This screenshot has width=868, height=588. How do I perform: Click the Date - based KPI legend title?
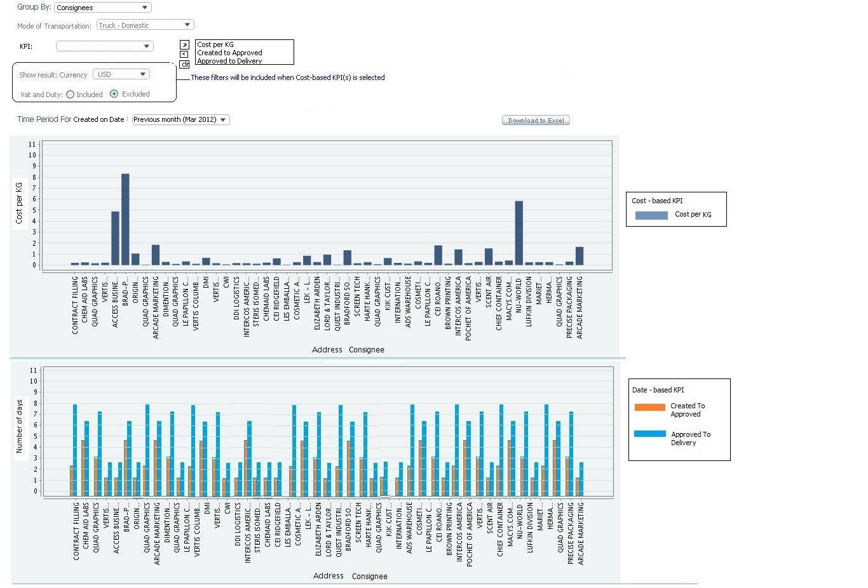(x=658, y=390)
